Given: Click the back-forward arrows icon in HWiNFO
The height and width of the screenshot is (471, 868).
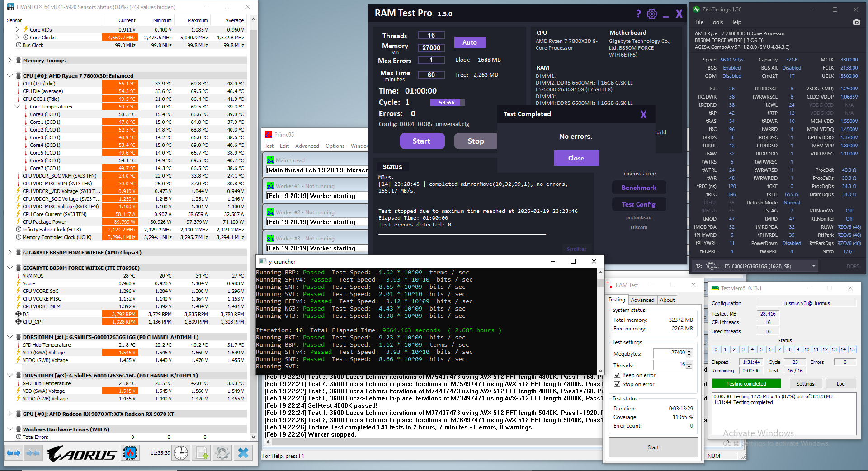Looking at the screenshot, I should point(13,452).
